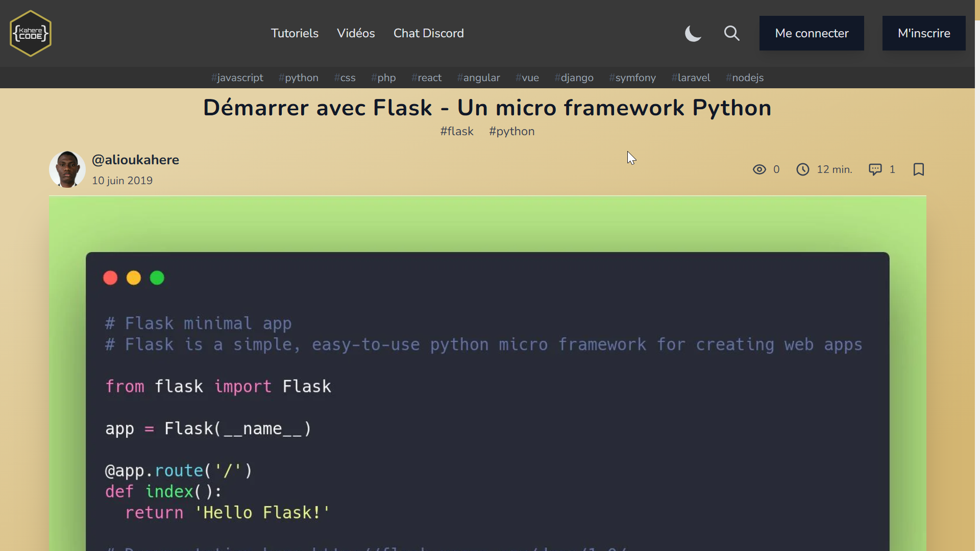
Task: Select the #django tag
Action: [x=574, y=78]
